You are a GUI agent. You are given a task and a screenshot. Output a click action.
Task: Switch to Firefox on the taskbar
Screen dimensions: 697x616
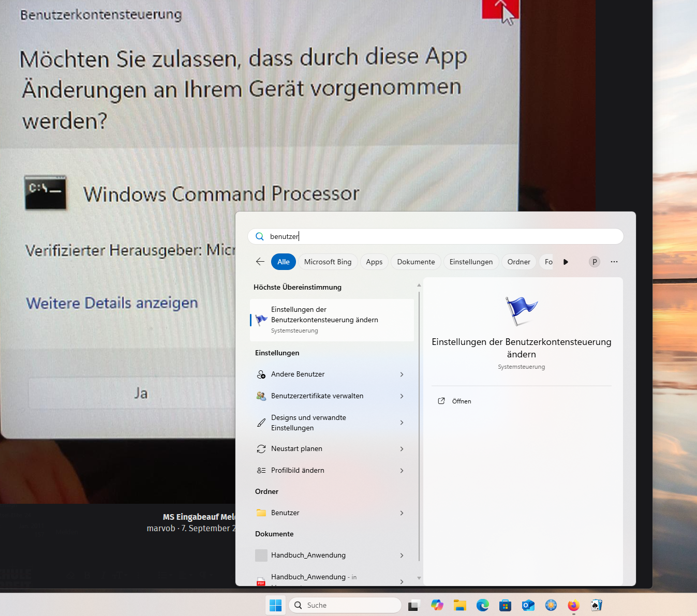[574, 605]
